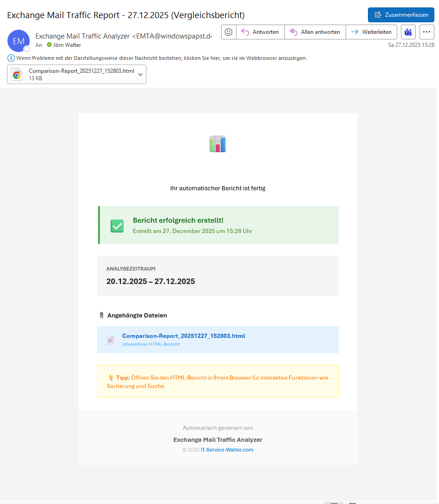Screen dimensions: 439x504
Task: Click the EM sender avatar
Action: [19, 41]
